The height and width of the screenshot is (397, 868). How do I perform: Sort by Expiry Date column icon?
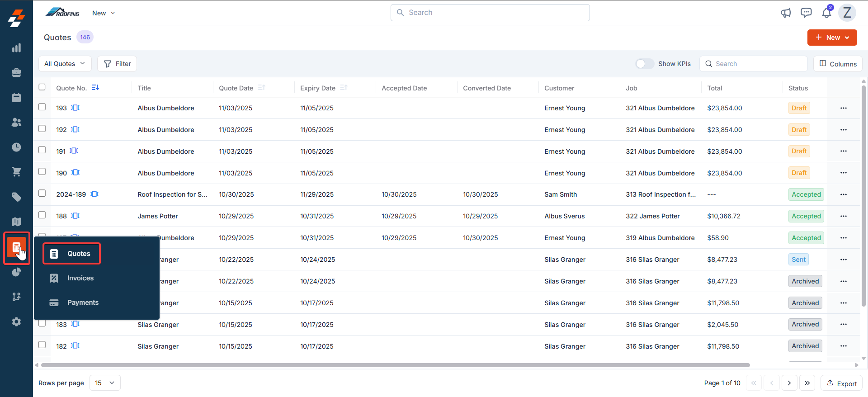tap(344, 87)
